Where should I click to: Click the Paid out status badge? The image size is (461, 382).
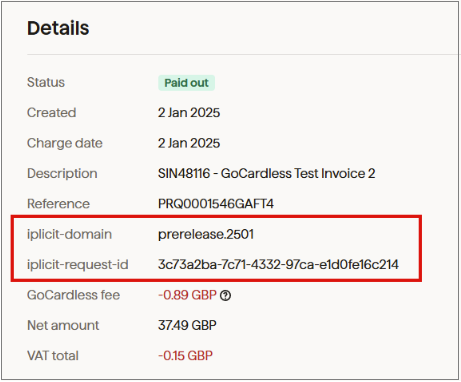[186, 83]
